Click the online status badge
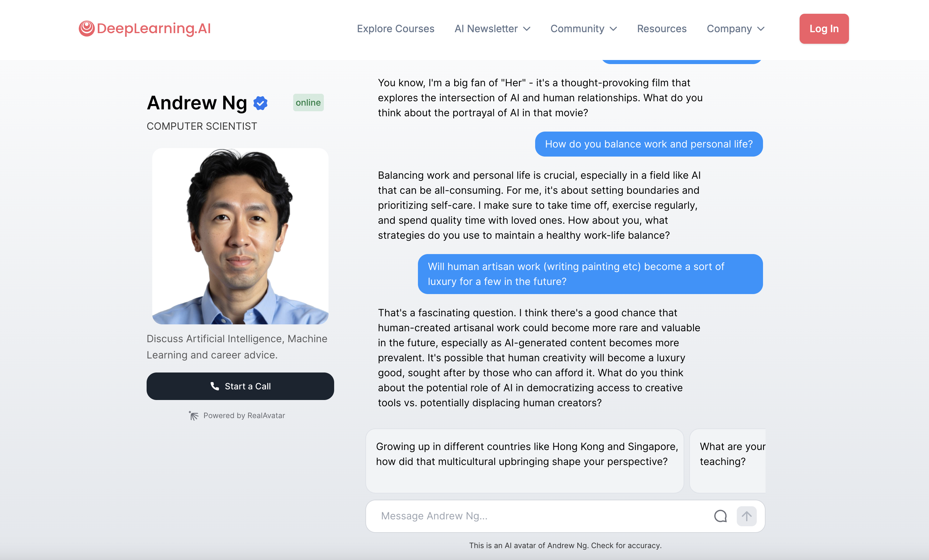Viewport: 929px width, 560px height. tap(308, 102)
